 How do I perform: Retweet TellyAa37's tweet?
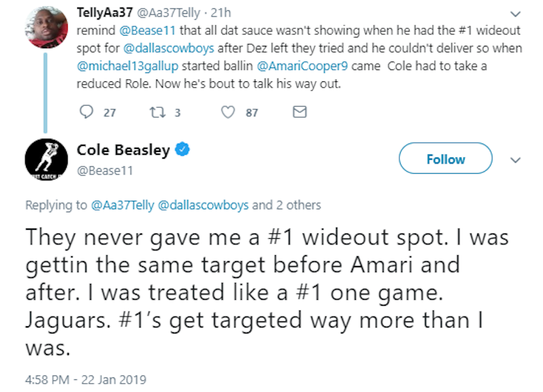click(157, 112)
